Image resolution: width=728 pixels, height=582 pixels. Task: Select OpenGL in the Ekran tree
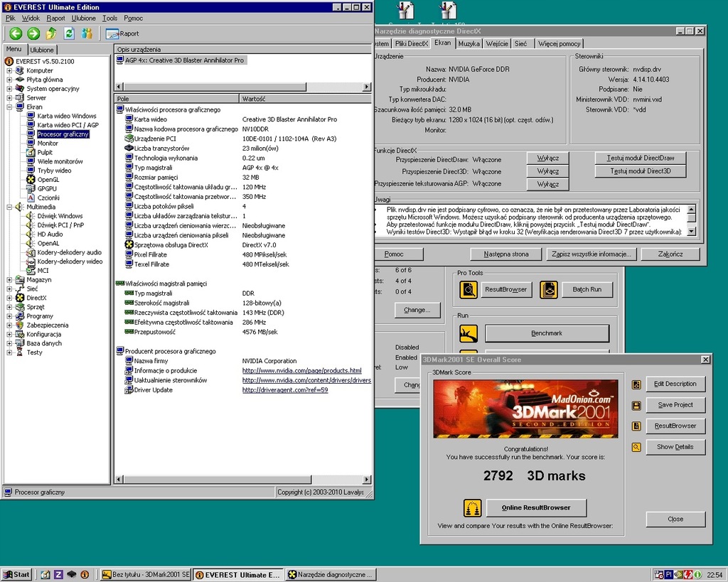click(x=48, y=180)
